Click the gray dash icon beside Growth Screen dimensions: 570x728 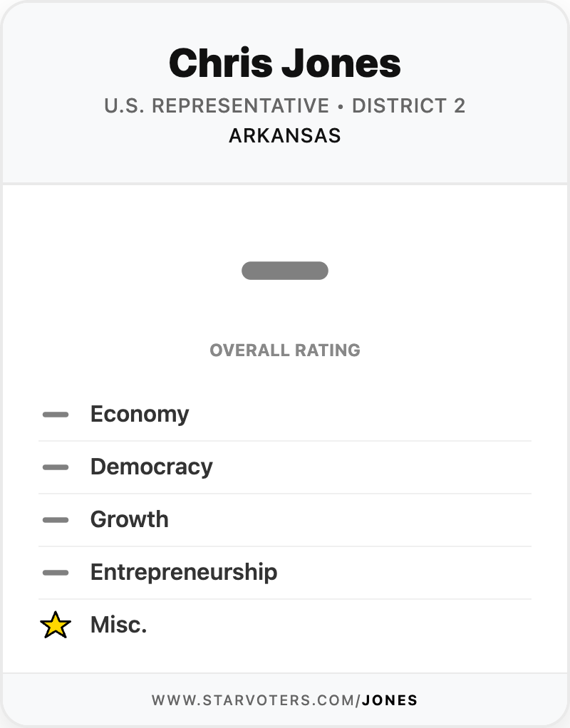click(56, 520)
